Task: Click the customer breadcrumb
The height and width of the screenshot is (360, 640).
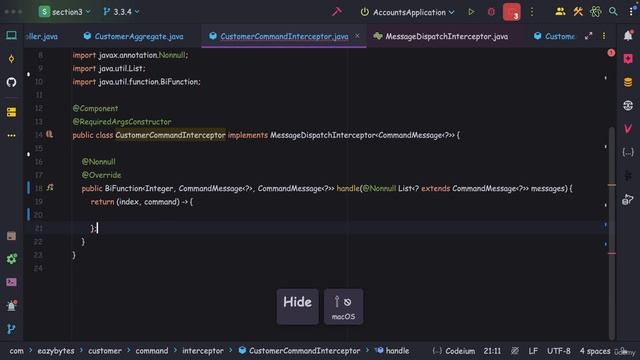Action: (105, 351)
